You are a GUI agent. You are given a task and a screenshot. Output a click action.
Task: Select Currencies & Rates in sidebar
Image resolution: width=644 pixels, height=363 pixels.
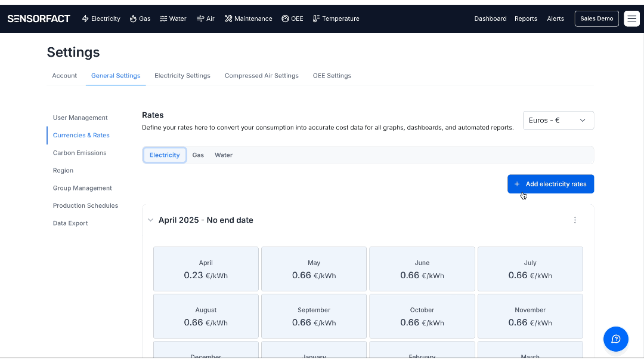81,136
